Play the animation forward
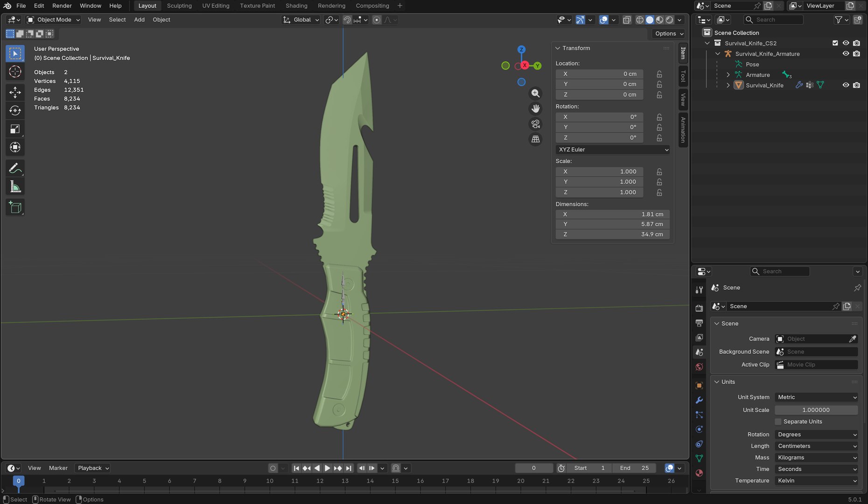This screenshot has width=868, height=504. point(328,468)
